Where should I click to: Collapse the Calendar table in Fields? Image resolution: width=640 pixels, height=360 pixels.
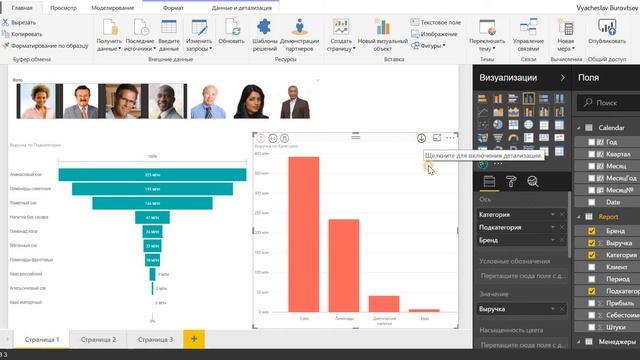[x=579, y=128]
